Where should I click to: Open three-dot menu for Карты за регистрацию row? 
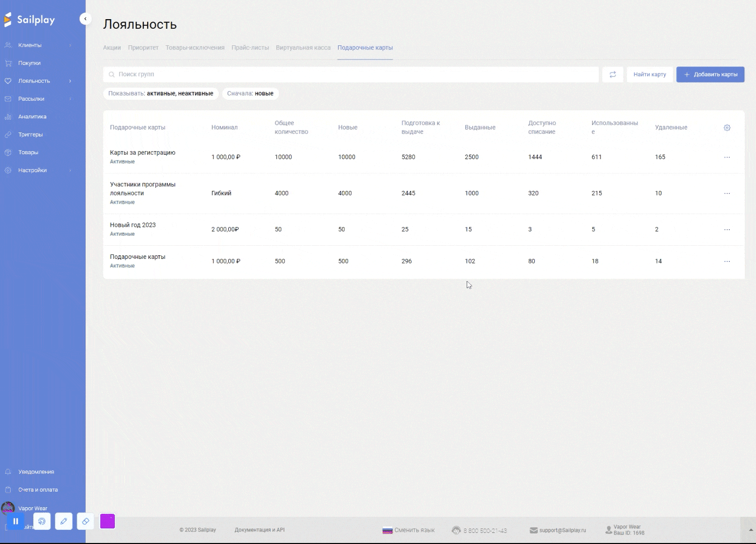pos(727,157)
